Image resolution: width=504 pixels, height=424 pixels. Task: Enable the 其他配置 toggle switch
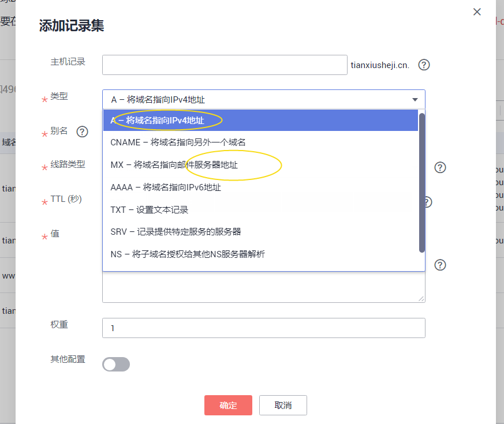(116, 364)
